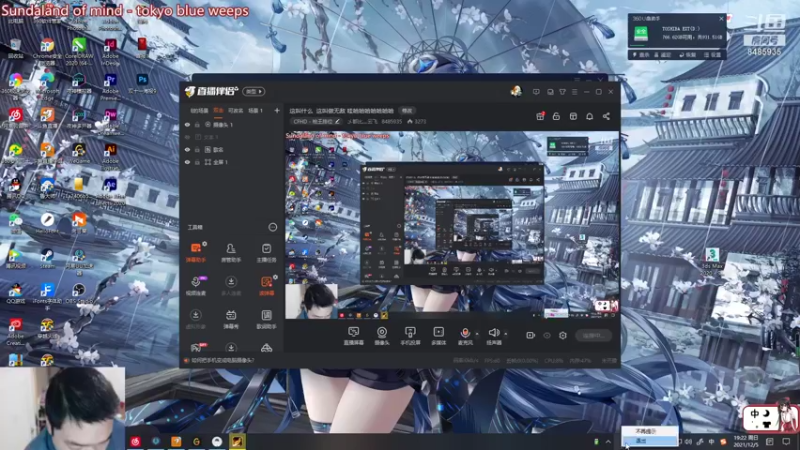Image resolution: width=800 pixels, height=450 pixels.
Task: Open the 虚拟形象 download tool
Action: pos(196,319)
